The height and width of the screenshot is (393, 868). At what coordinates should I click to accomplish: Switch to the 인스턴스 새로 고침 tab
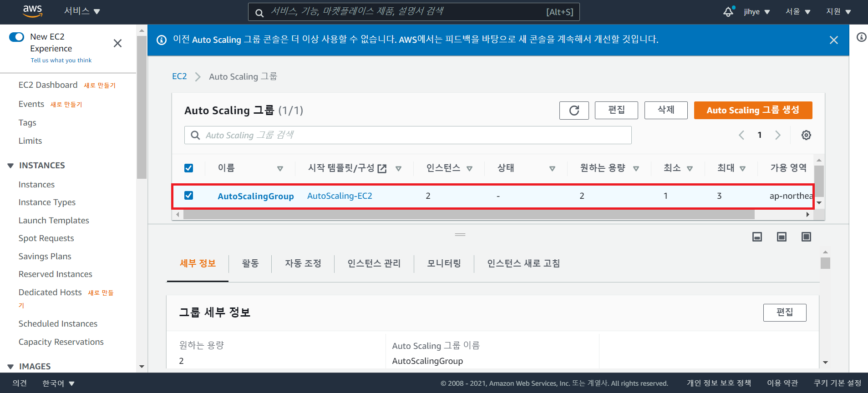click(x=523, y=263)
